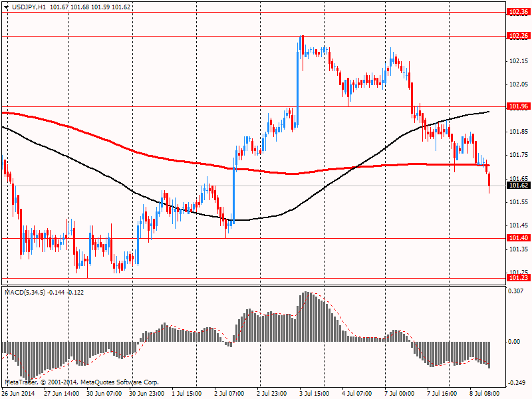The height and width of the screenshot is (399, 532).
Task: Select the 30 Jun 23:00 time label
Action: [147, 393]
